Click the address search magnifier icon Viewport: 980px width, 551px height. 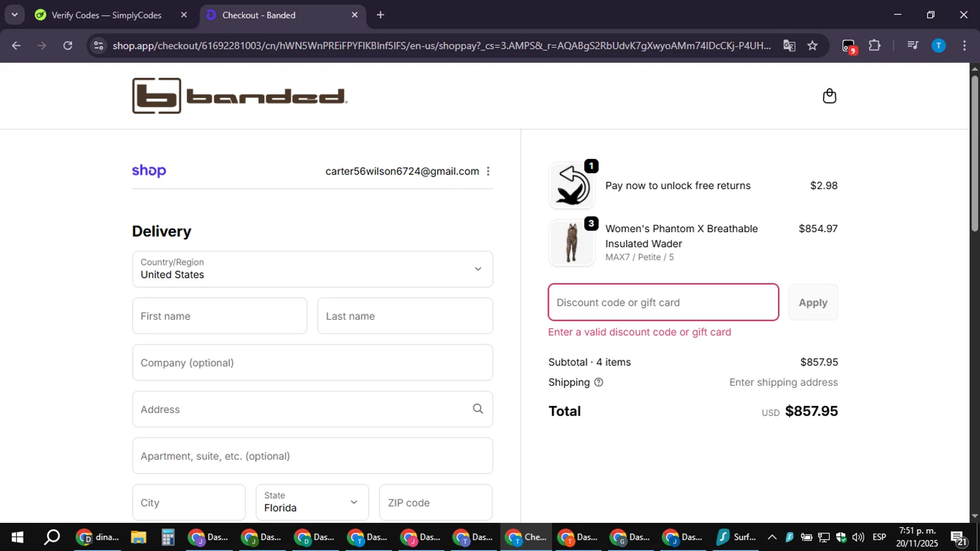(478, 409)
